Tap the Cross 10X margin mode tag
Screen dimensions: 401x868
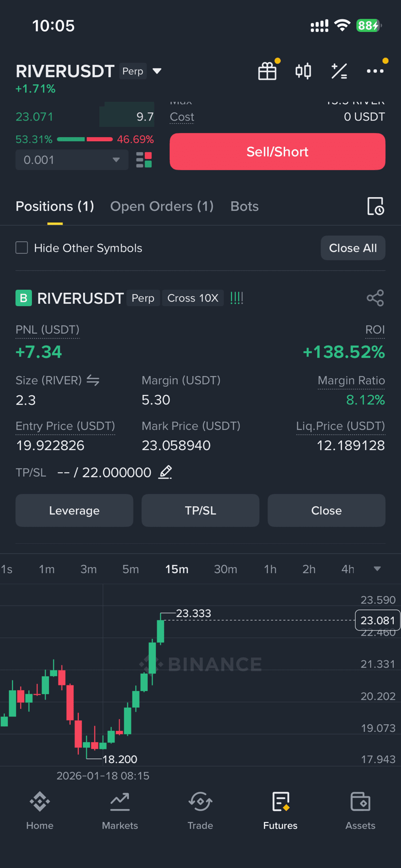pos(193,298)
